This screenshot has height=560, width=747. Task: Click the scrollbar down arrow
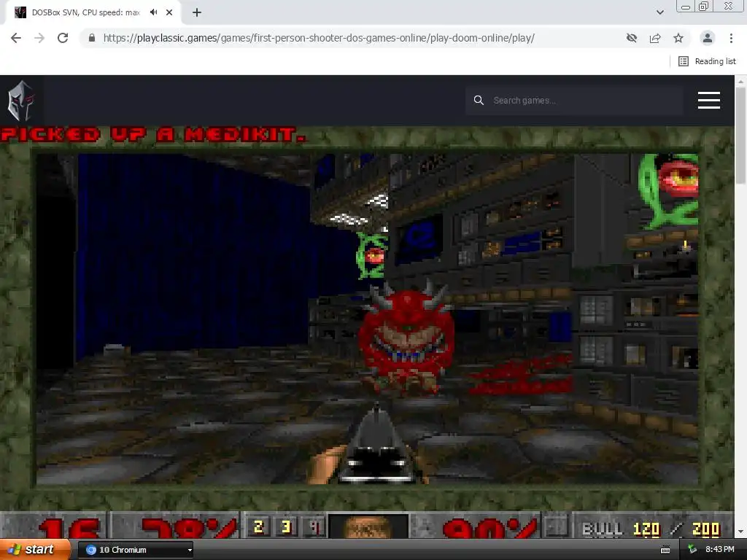[x=740, y=532]
